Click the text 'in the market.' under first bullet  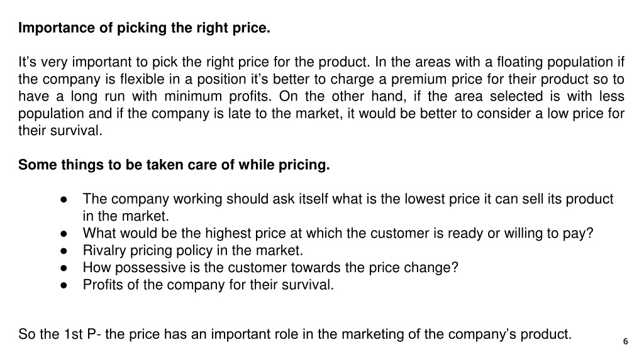pos(126,216)
